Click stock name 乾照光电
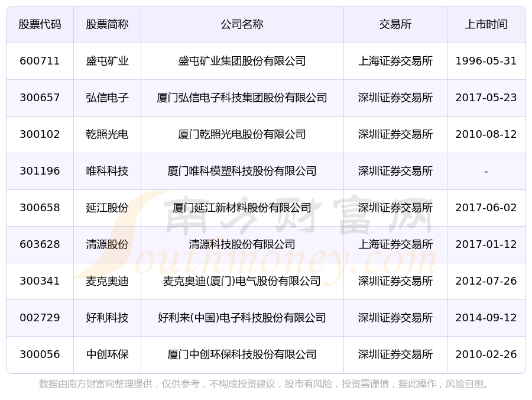This screenshot has width=532, height=400. (107, 134)
